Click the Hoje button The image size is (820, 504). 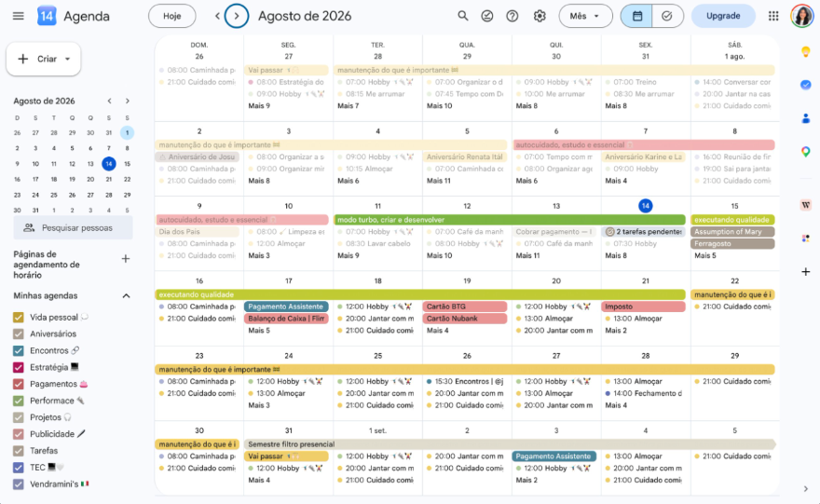(x=172, y=16)
